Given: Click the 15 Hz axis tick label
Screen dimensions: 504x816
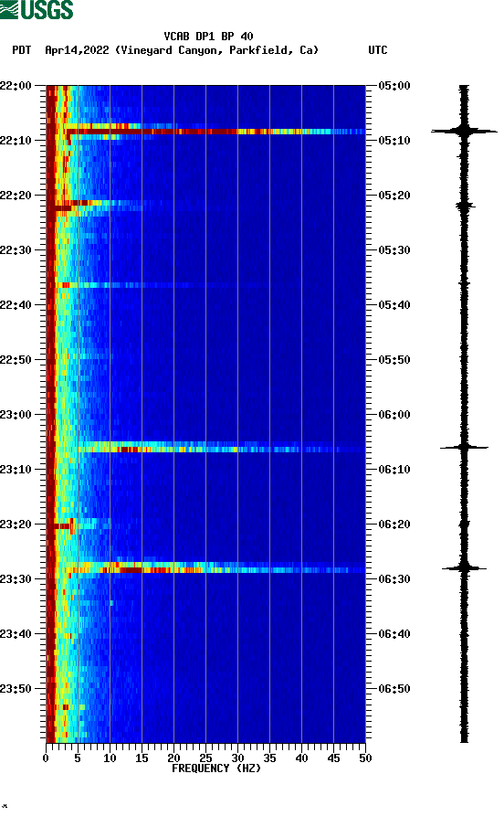Looking at the screenshot, I should pyautogui.click(x=142, y=758).
